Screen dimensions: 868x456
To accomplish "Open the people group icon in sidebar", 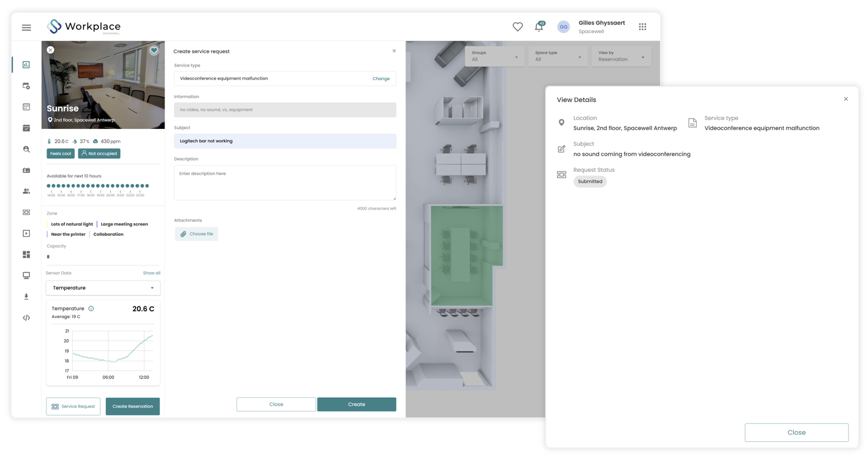I will (x=26, y=191).
